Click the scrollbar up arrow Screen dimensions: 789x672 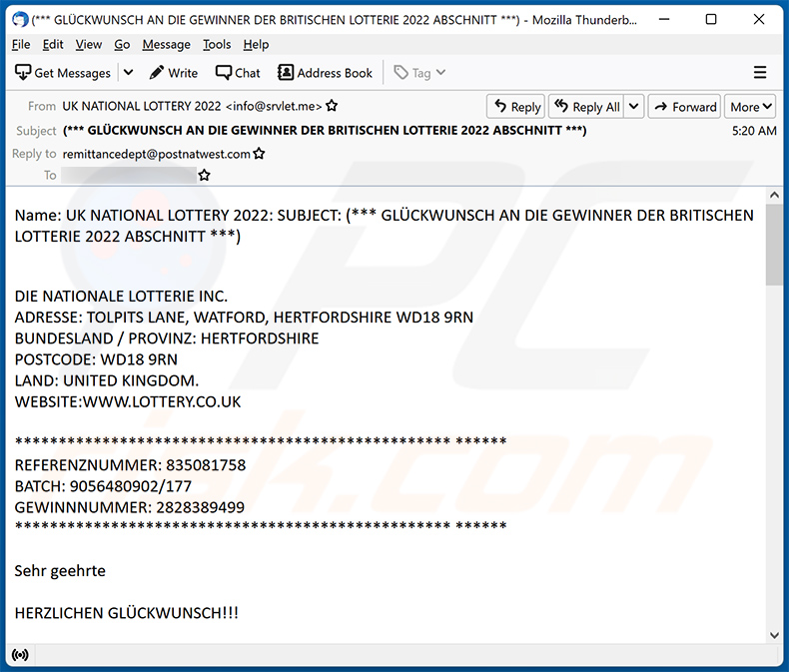coord(774,195)
